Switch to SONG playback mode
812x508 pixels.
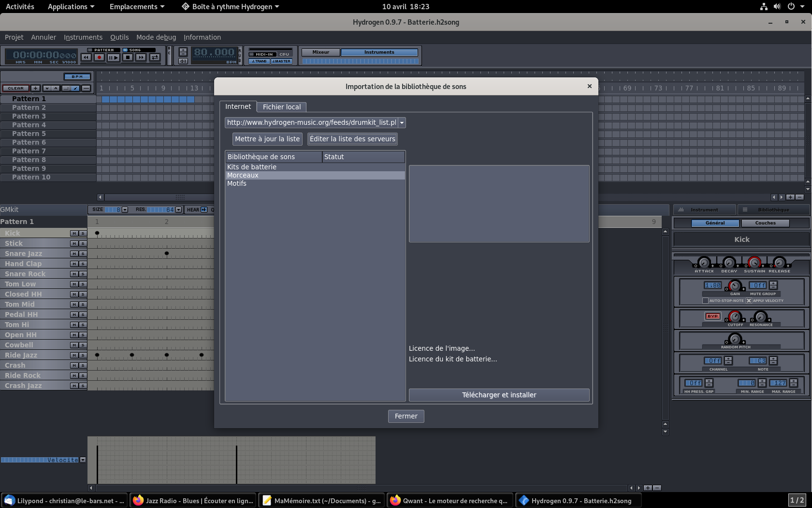click(x=139, y=50)
